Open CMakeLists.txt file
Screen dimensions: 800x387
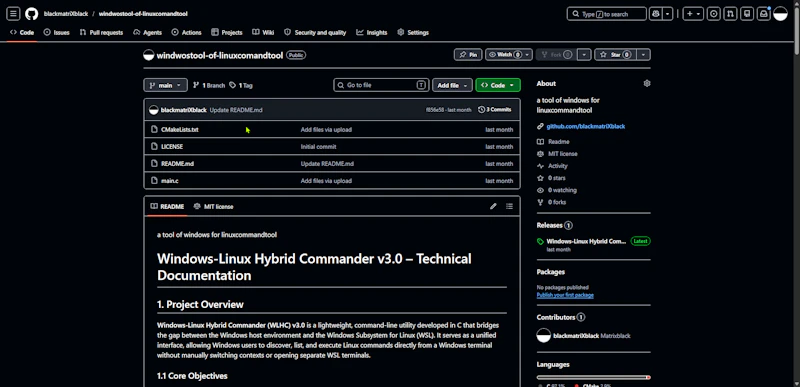[x=180, y=130]
